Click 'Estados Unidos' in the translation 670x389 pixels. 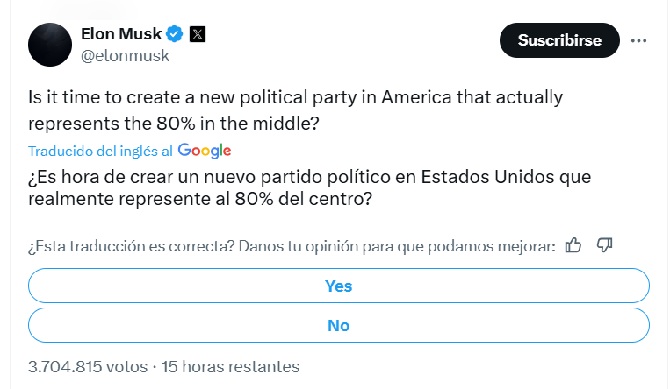tap(487, 177)
